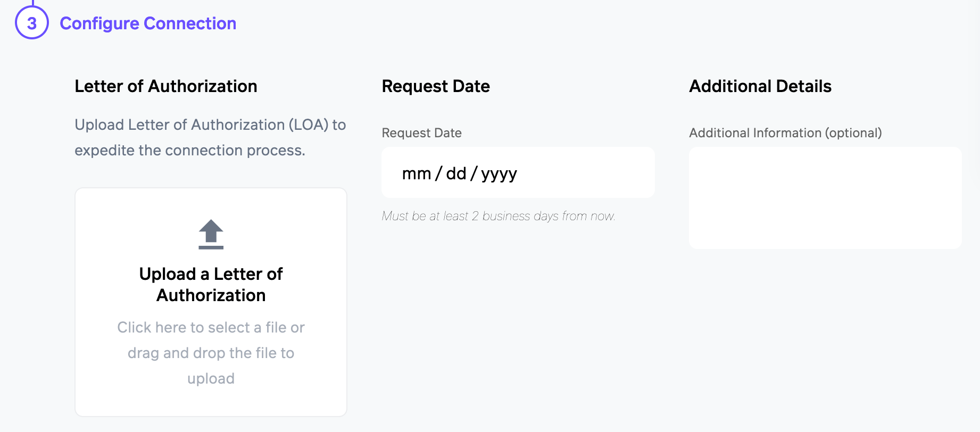Screen dimensions: 980x432
Task: Click the step 3 circle icon
Action: [32, 23]
